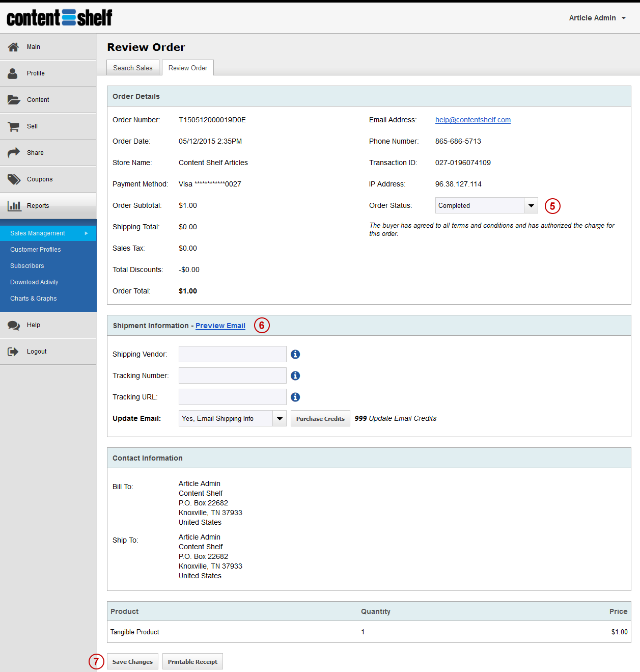Click the Quantity column header
The width and height of the screenshot is (640, 672).
(x=376, y=611)
